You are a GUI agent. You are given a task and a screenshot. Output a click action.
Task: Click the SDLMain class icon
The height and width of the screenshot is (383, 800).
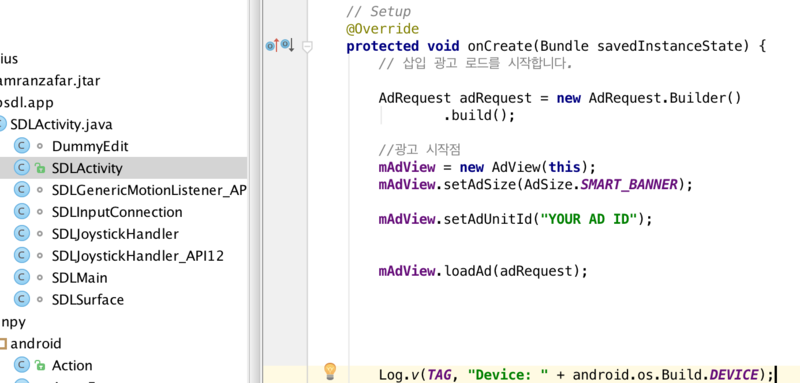(21, 278)
